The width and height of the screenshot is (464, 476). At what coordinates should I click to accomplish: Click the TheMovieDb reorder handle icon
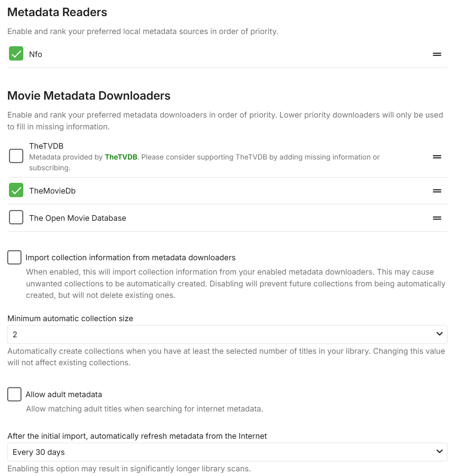[437, 191]
